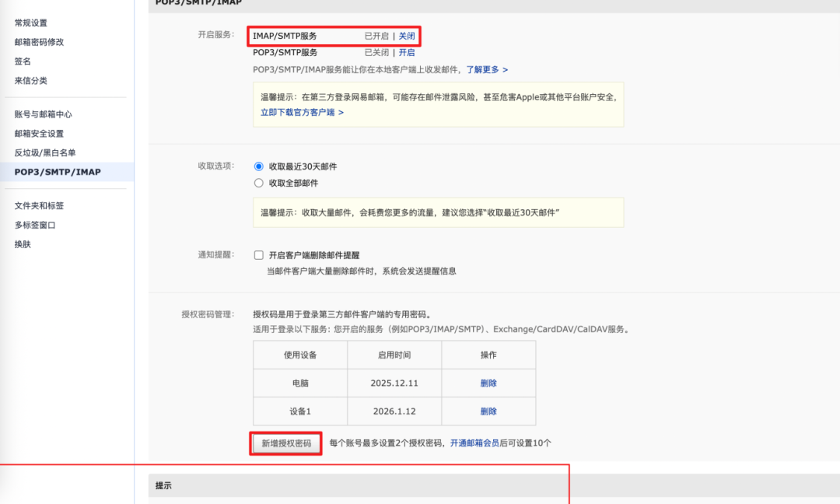Image resolution: width=840 pixels, height=504 pixels.
Task: Click the IMAP/SMTP服务 label
Action: [x=285, y=37]
